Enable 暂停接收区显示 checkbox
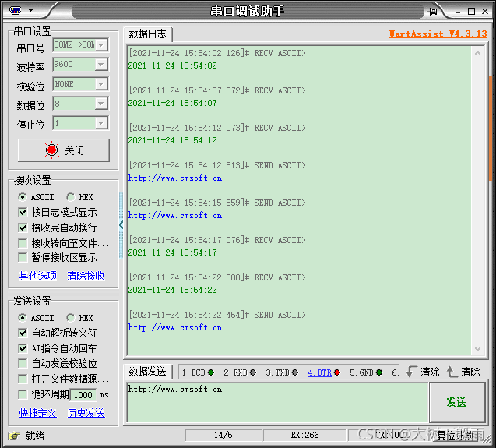496x448 pixels. coord(23,257)
